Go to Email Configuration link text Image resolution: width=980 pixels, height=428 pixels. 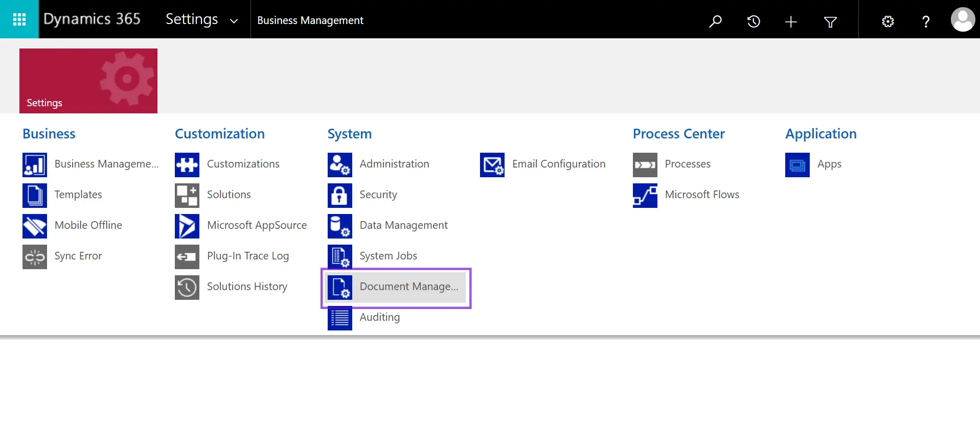click(559, 164)
